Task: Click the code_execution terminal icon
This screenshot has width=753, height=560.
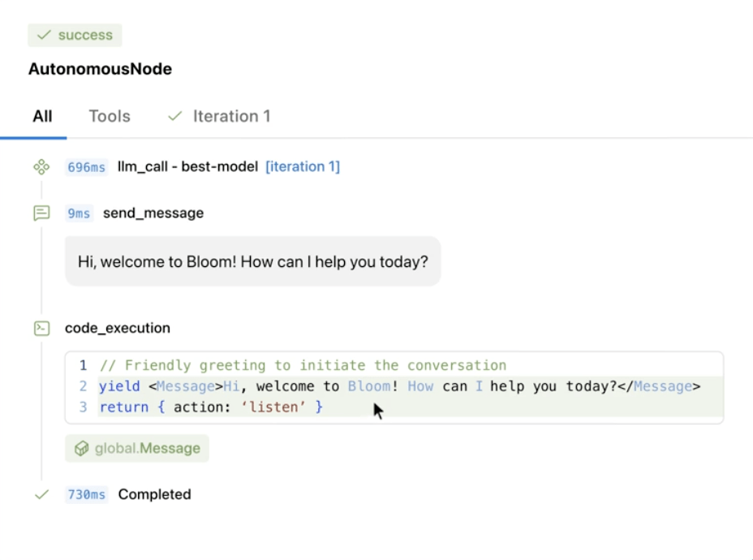Action: click(41, 329)
